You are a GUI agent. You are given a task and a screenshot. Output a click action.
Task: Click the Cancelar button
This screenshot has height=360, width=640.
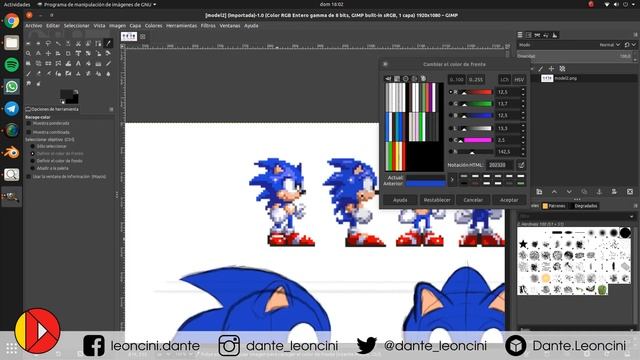click(473, 200)
